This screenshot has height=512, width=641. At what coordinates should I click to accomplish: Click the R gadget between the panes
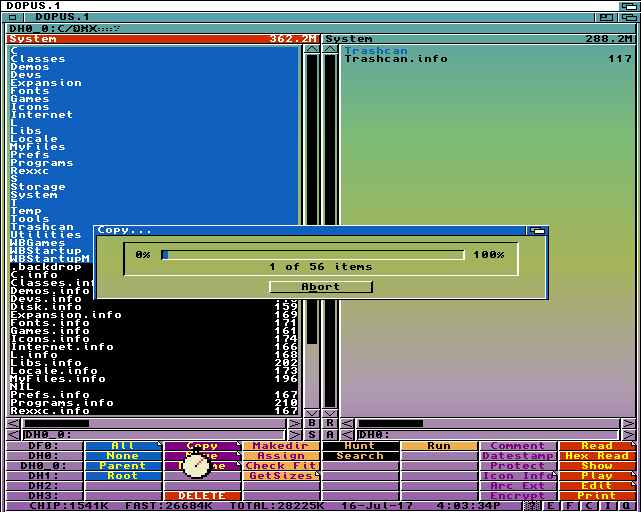(x=330, y=423)
